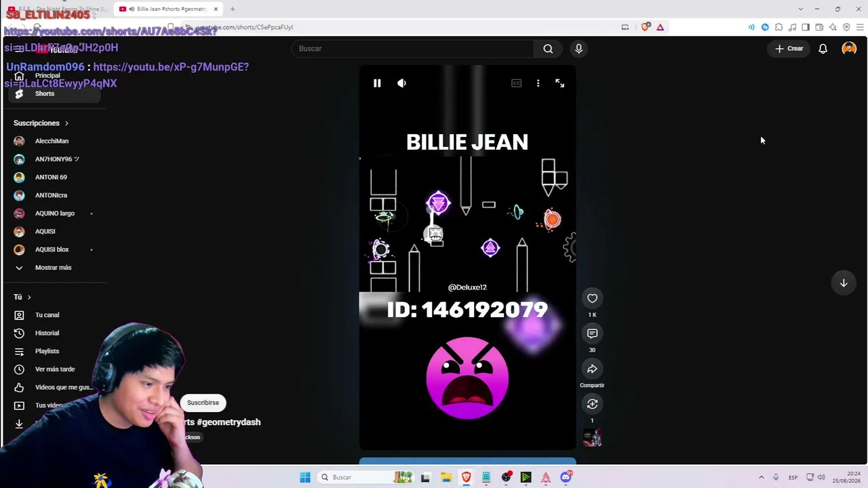Enter fullscreen for the short
Screen dimensions: 868x488
[x=559, y=83]
